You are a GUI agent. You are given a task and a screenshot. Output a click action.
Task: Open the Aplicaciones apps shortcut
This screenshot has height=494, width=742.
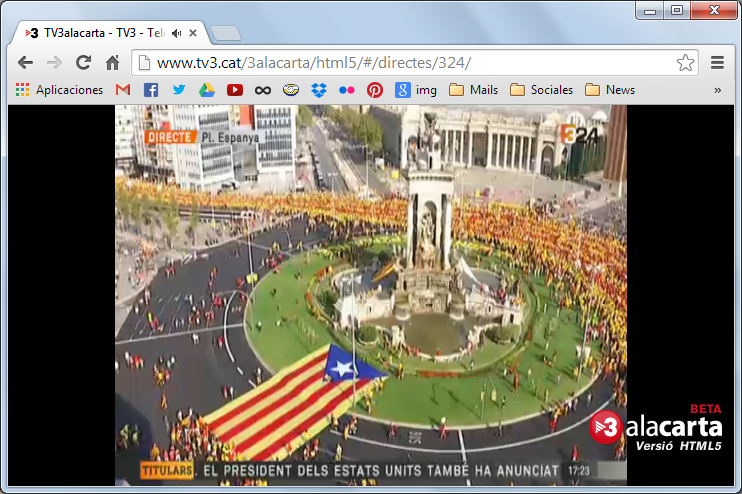tap(59, 90)
